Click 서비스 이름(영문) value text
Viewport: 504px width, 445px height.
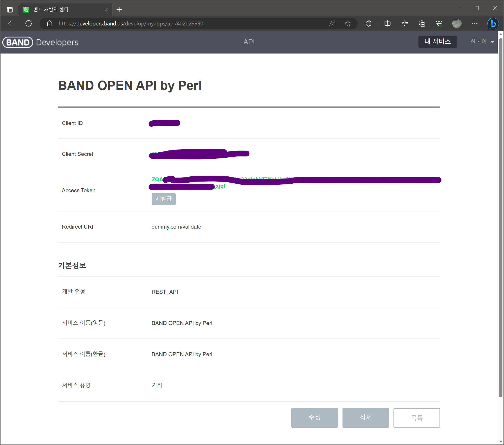pos(182,323)
